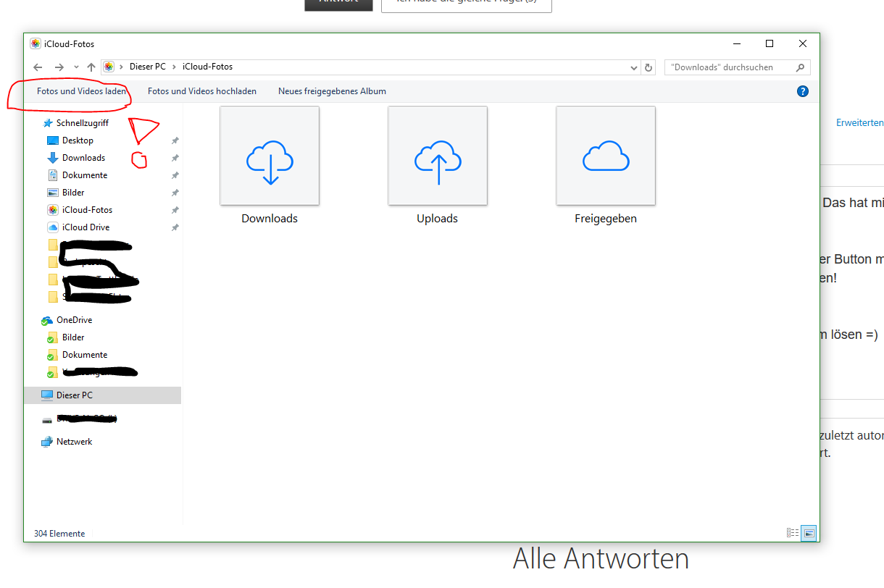Open Downloads in the navigation pane
Viewport: 884px width, 588px height.
coord(83,158)
